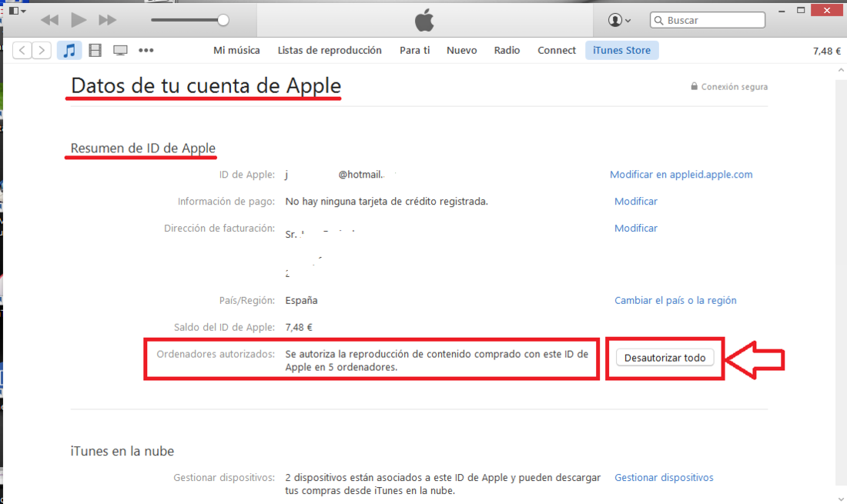Click the 7,48 € balance in toolbar

827,52
